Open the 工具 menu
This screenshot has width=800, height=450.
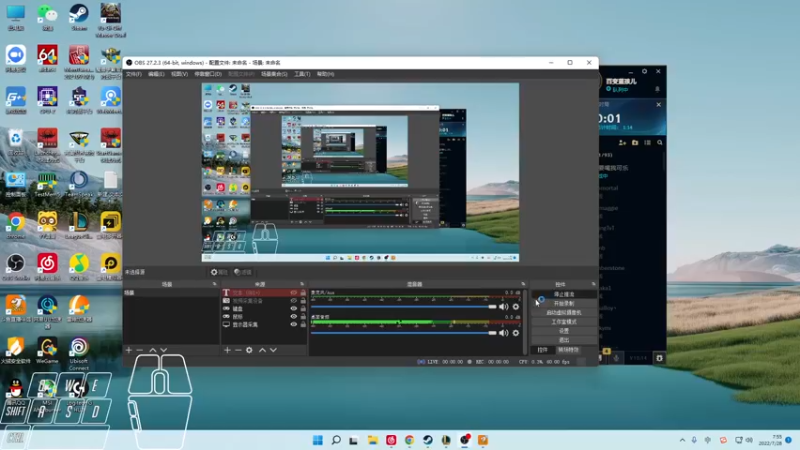pos(301,74)
